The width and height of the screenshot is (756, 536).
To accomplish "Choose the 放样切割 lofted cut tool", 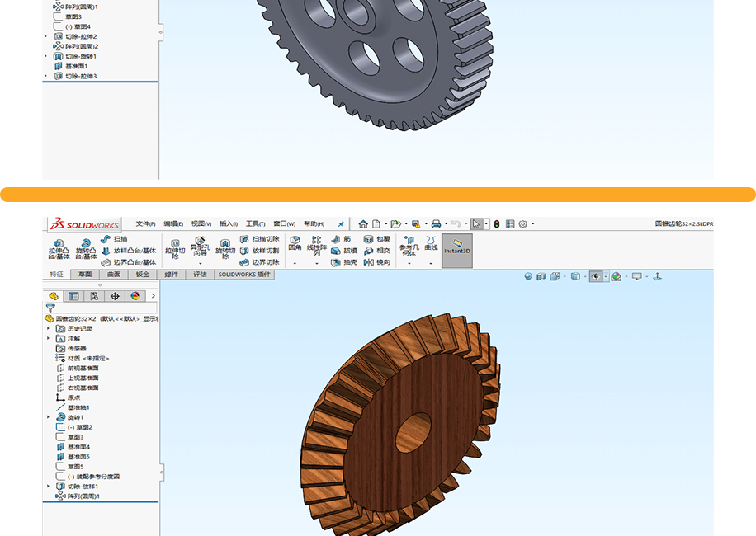I will [259, 251].
